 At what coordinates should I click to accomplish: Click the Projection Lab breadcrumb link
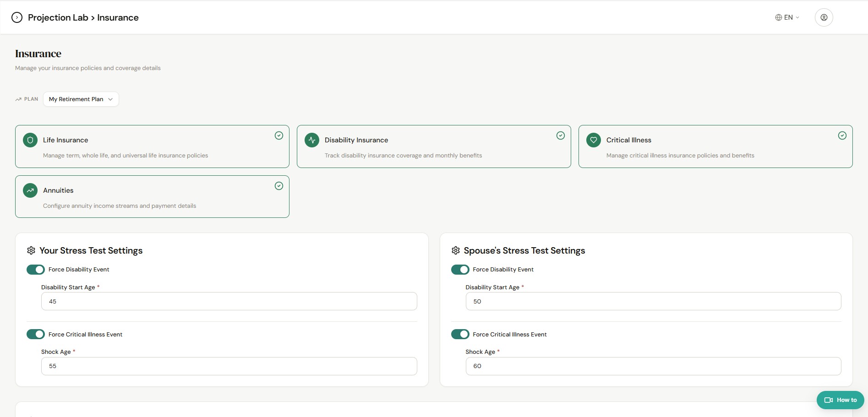[x=58, y=17]
